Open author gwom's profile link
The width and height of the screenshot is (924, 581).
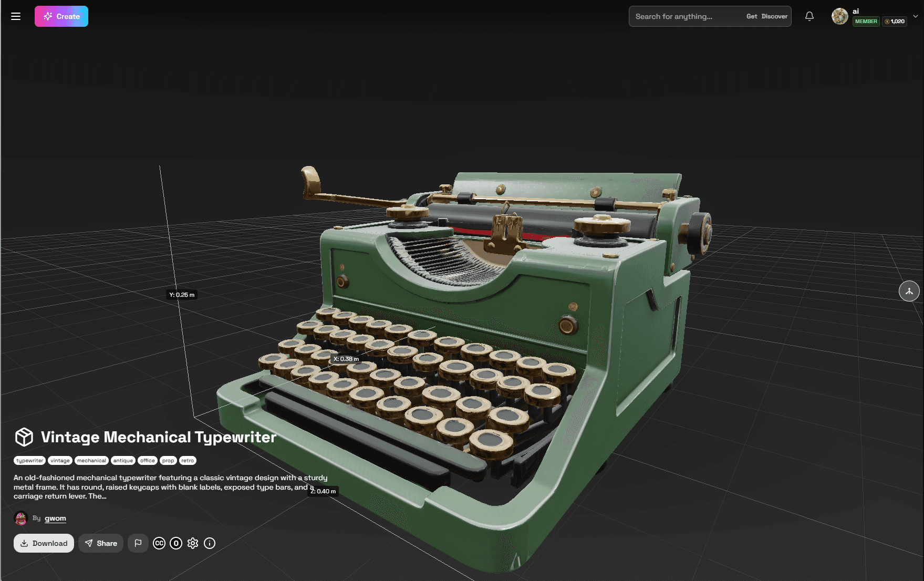click(x=55, y=518)
